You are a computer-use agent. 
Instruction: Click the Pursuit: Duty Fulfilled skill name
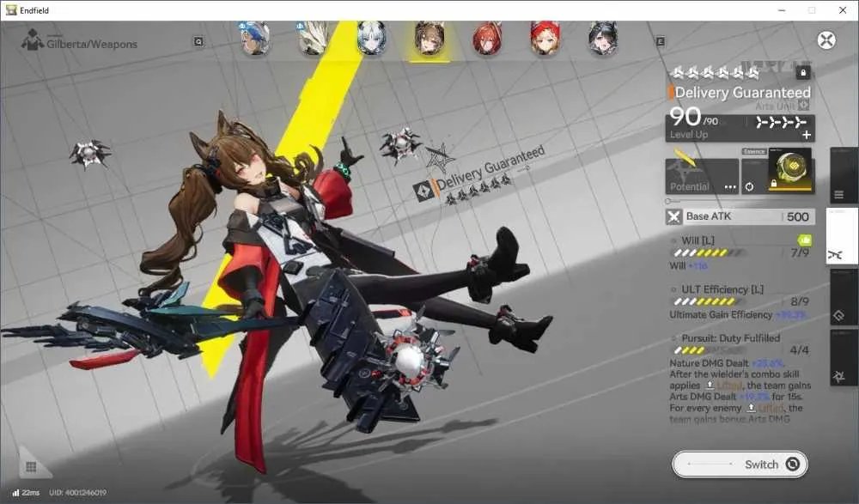(x=730, y=338)
